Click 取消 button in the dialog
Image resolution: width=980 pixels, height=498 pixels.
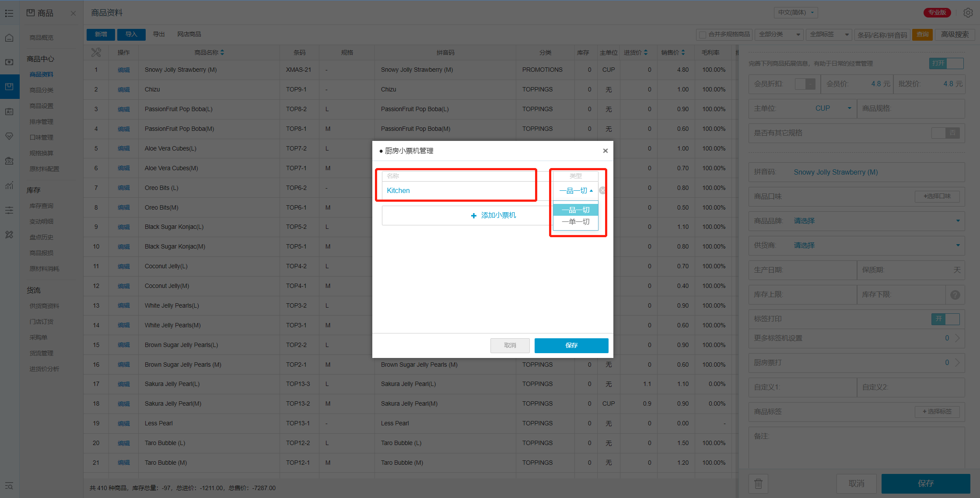click(x=510, y=345)
